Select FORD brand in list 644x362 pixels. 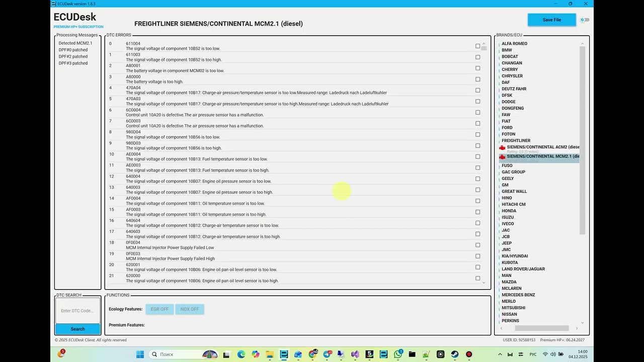[507, 128]
